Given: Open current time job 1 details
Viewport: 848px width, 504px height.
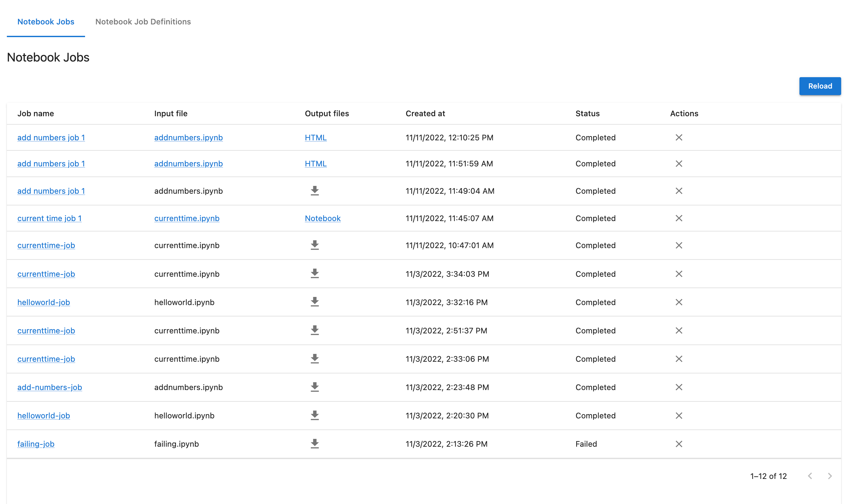Looking at the screenshot, I should (49, 218).
